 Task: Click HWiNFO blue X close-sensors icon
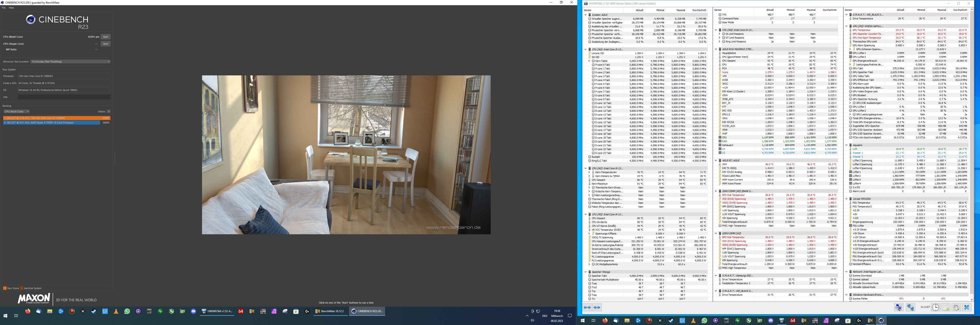point(967,307)
